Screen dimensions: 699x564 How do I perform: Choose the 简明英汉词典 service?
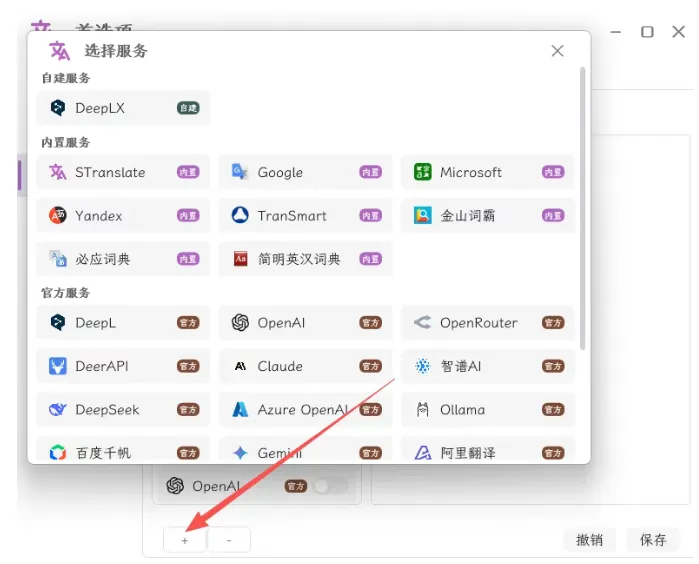(305, 259)
